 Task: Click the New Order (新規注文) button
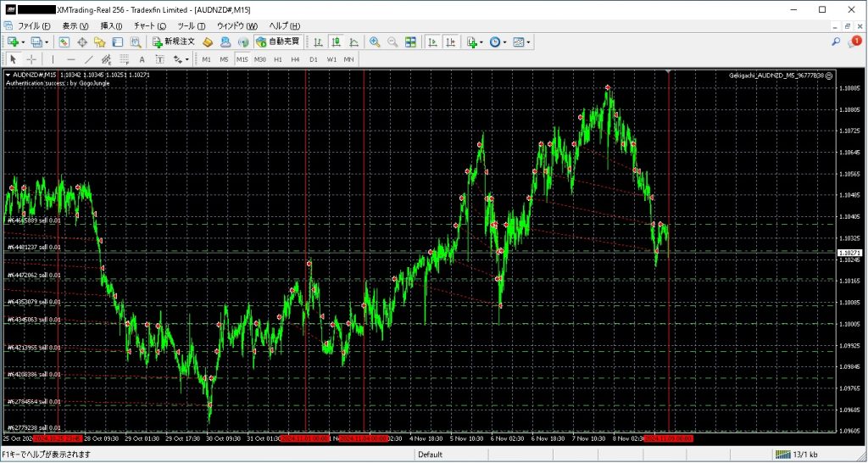[174, 42]
